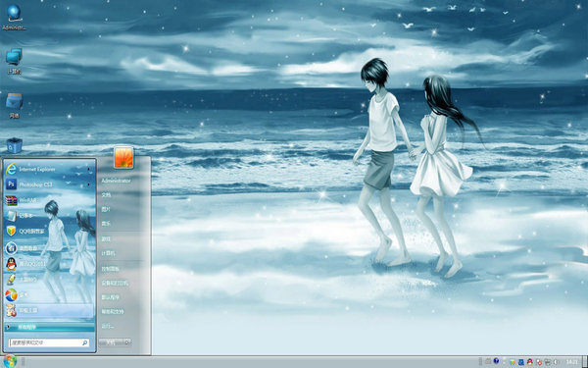Open the highlighted last pinned program
The width and height of the screenshot is (588, 368).
click(x=49, y=310)
